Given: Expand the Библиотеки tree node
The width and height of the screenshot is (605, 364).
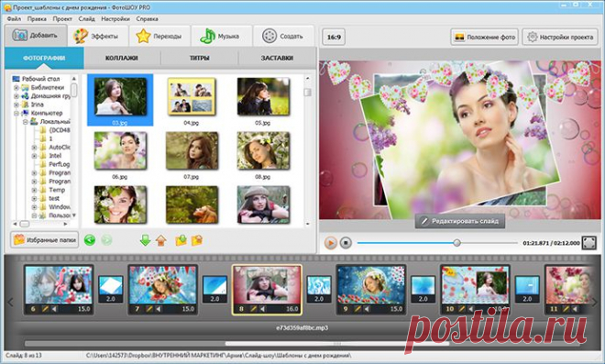Looking at the screenshot, I should pyautogui.click(x=16, y=88).
